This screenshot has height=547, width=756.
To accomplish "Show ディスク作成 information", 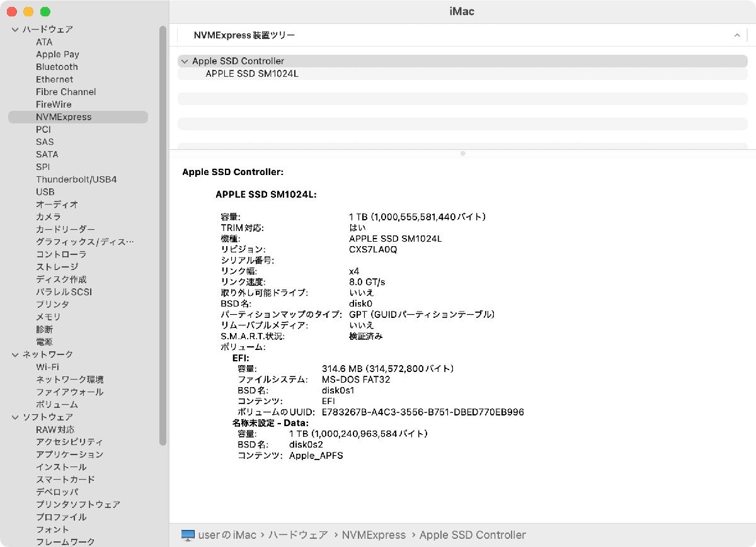I will [x=61, y=279].
